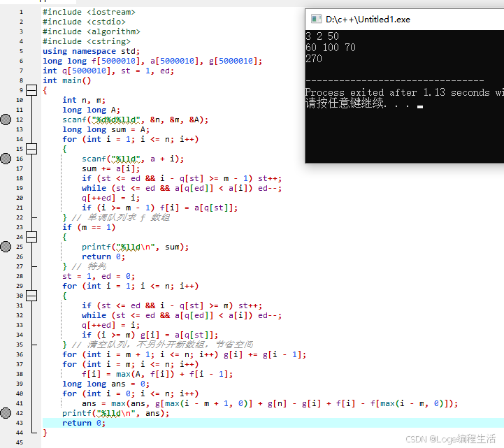Screen dimensions: 504x448
Task: Click the 'sum += a[i];' statement
Action: point(111,168)
